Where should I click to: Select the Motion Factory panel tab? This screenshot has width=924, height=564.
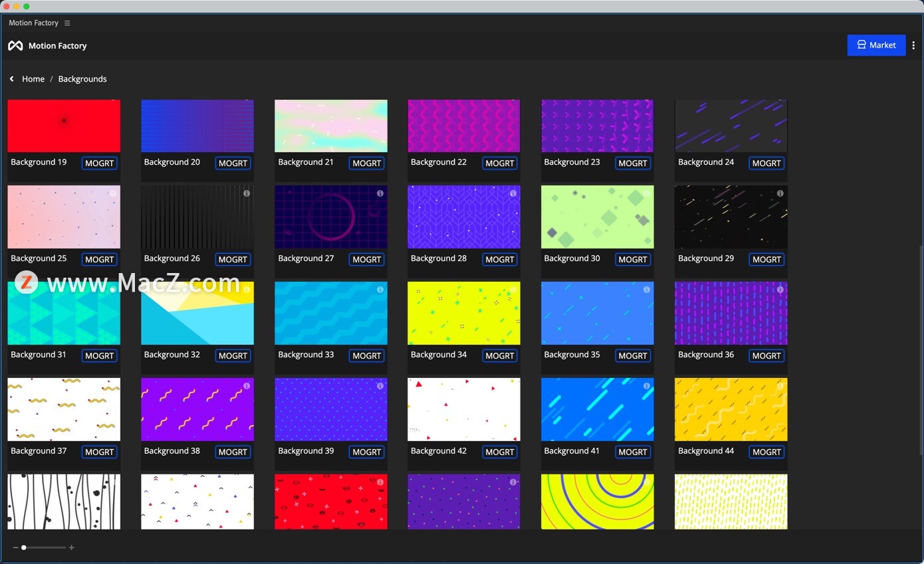(x=34, y=23)
